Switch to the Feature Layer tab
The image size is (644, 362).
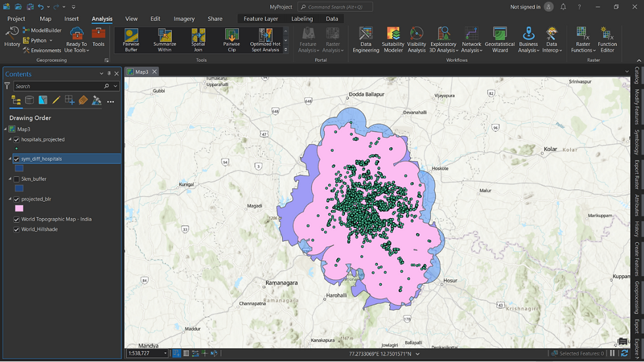261,19
